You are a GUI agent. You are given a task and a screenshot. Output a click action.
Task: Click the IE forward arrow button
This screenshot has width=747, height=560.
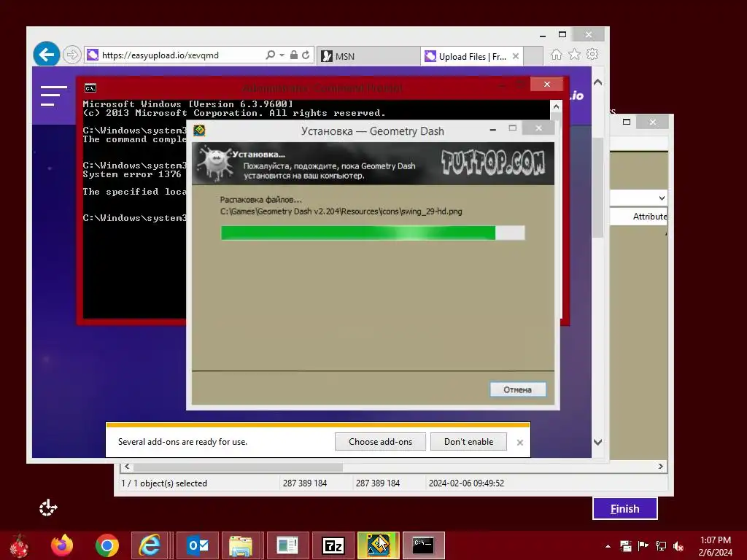pos(72,55)
